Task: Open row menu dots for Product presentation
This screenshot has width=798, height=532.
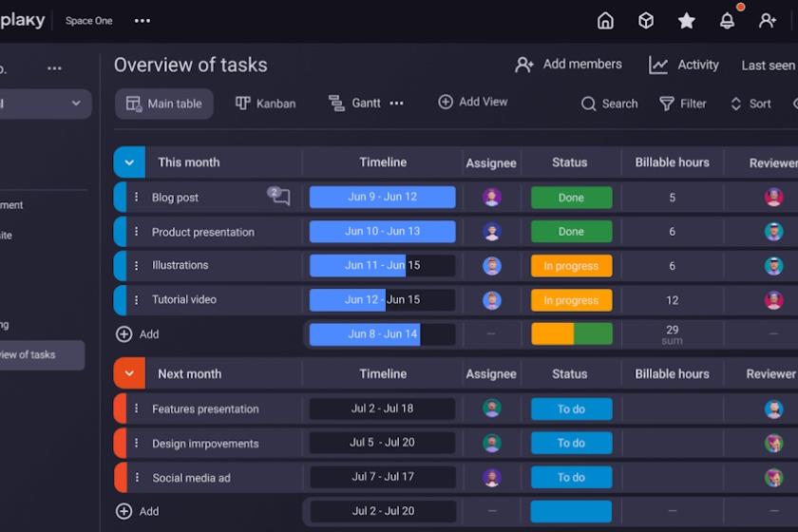Action: pos(137,232)
